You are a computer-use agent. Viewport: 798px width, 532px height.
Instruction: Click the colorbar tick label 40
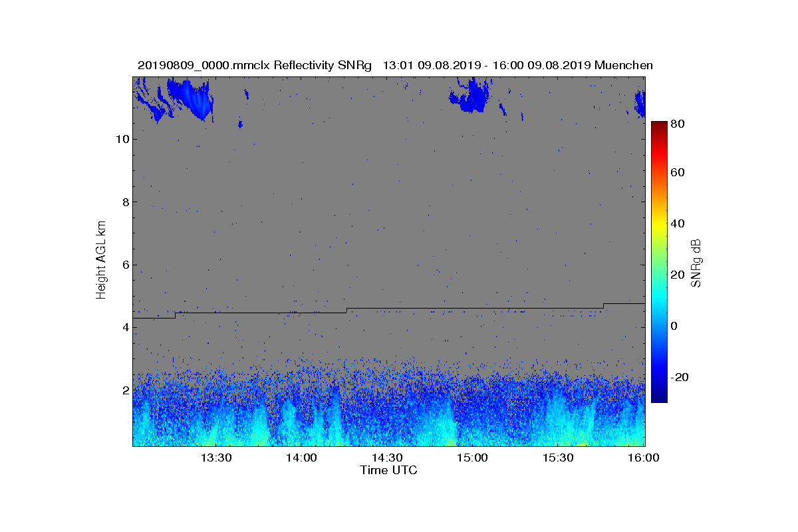point(678,223)
